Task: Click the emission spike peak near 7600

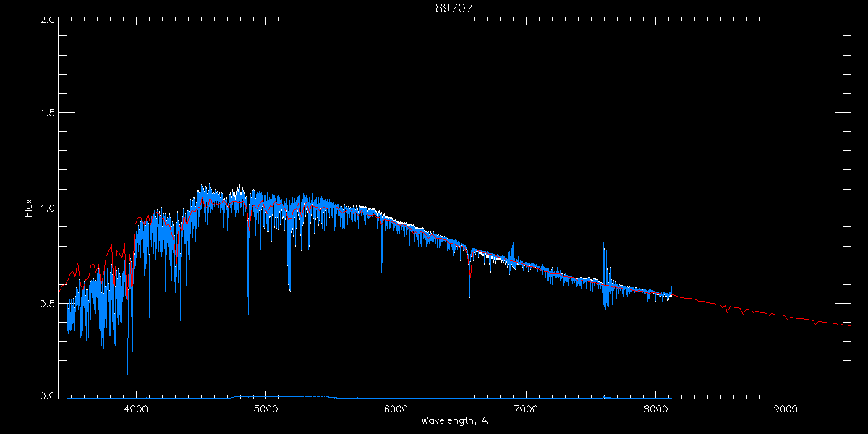Action: (x=603, y=244)
